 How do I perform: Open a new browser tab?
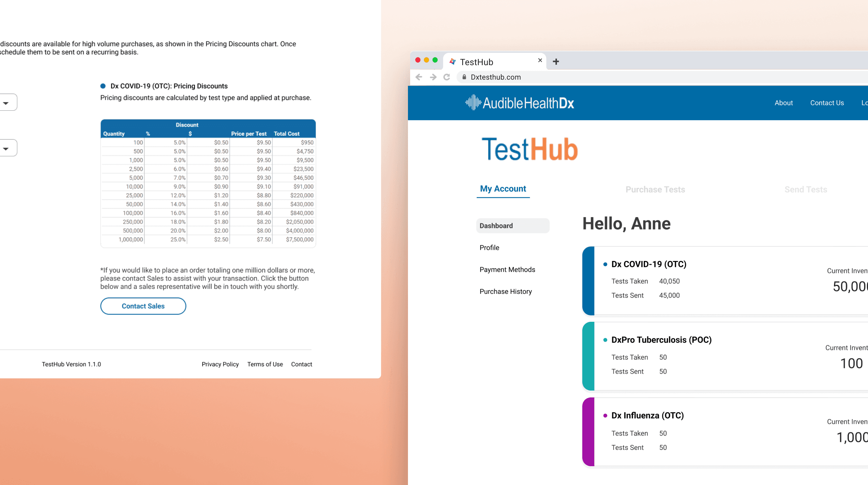(x=556, y=62)
